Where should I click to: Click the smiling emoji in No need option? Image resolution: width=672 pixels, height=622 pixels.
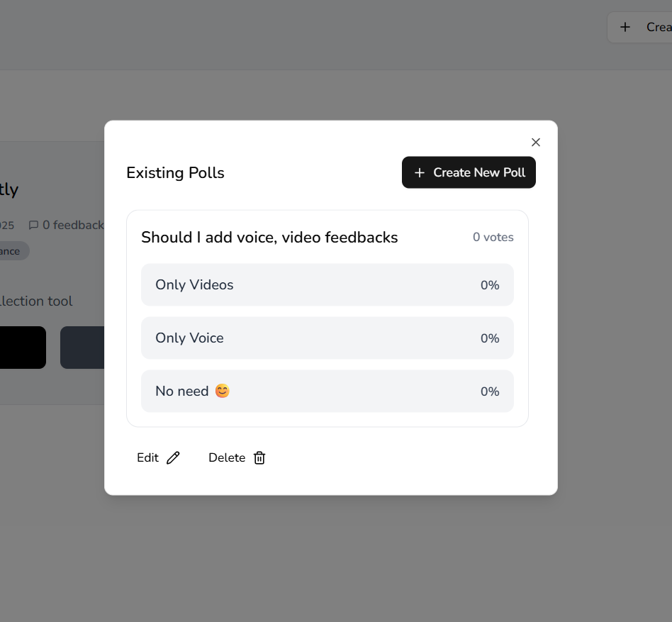click(223, 391)
